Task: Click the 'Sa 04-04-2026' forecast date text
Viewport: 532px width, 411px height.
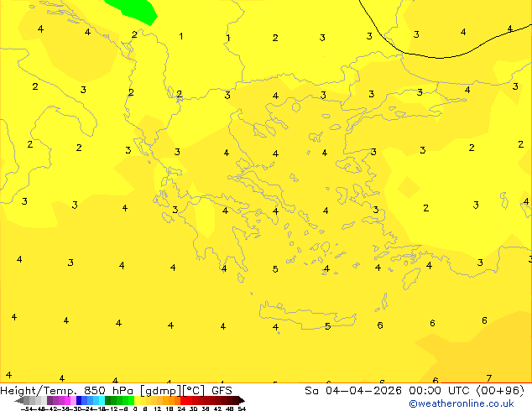Action: (x=353, y=391)
